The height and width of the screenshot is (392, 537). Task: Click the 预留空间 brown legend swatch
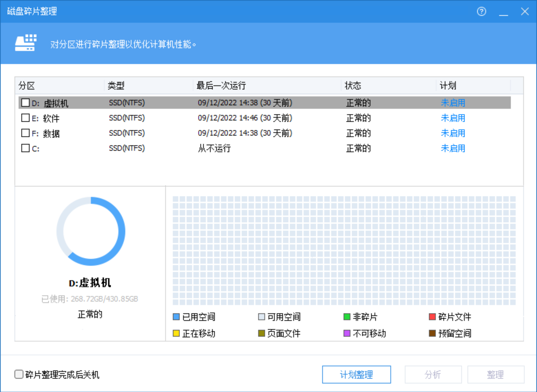tap(432, 333)
